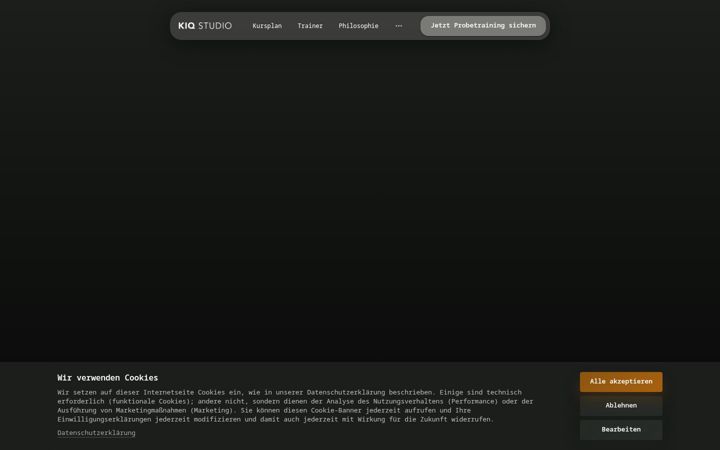This screenshot has width=720, height=450.
Task: Edit cookie settings via Bearbeiten
Action: pyautogui.click(x=621, y=430)
